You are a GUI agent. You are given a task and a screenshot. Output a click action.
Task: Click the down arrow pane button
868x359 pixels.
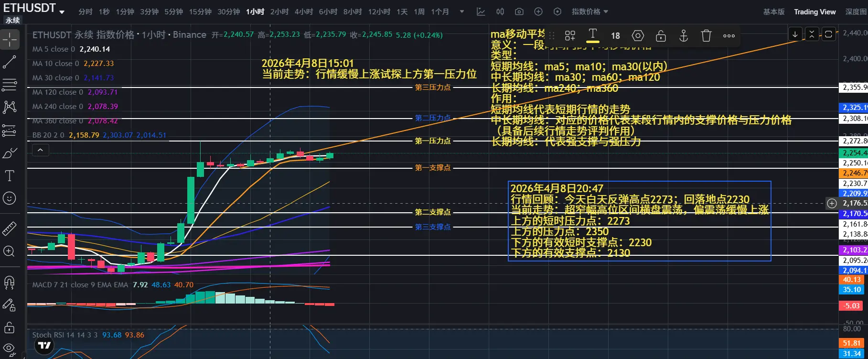795,34
